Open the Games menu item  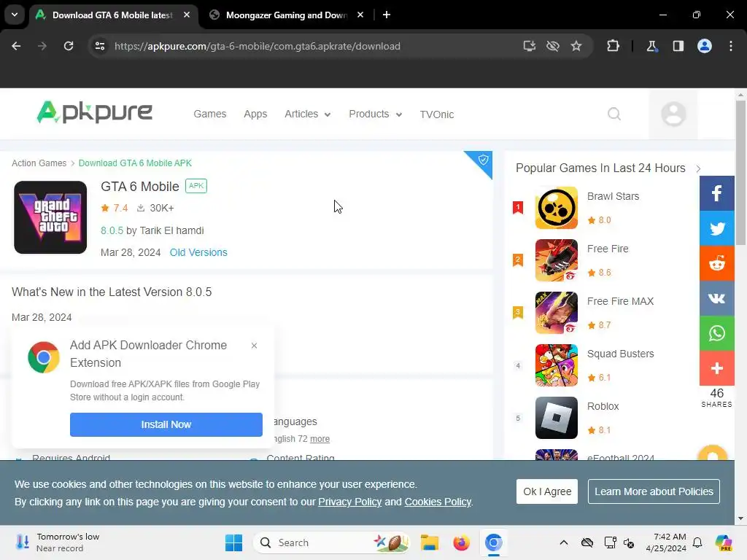click(x=209, y=114)
